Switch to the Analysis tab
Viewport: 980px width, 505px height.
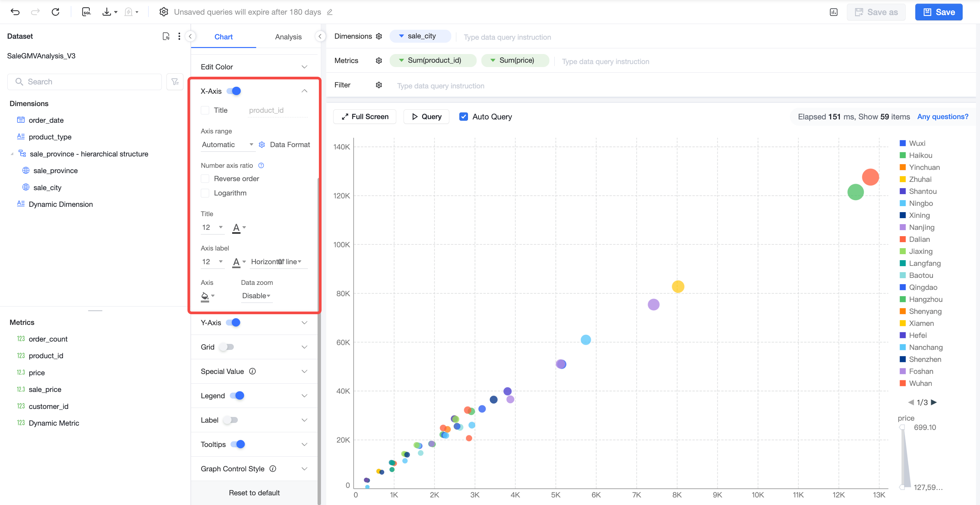[288, 37]
